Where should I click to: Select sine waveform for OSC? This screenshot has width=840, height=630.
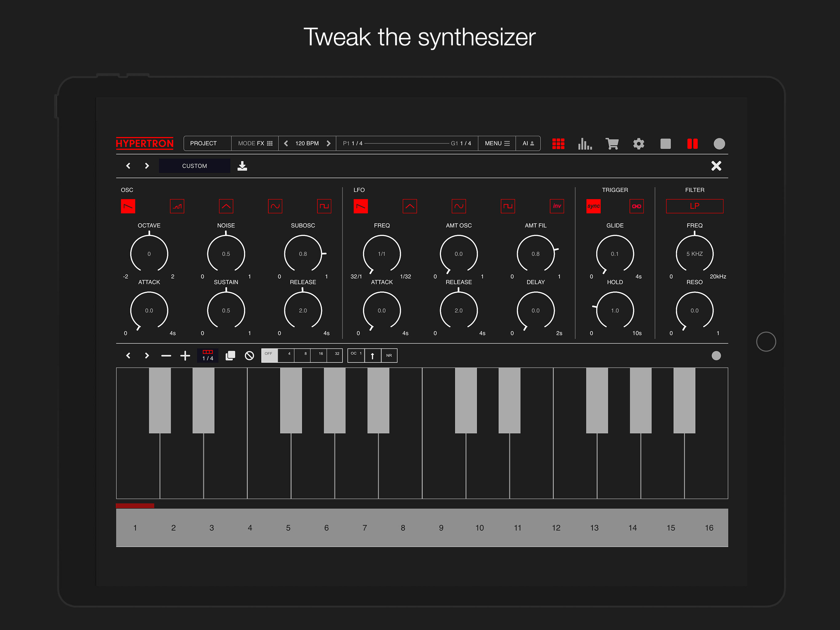pyautogui.click(x=275, y=206)
